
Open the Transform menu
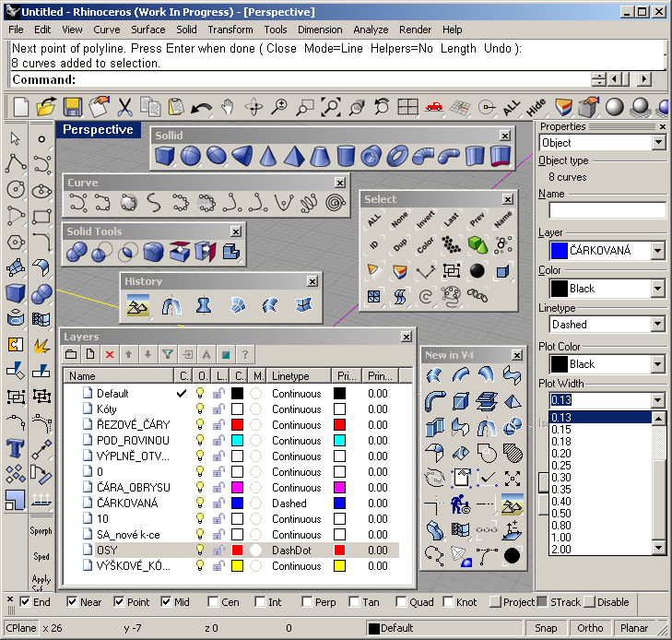230,30
